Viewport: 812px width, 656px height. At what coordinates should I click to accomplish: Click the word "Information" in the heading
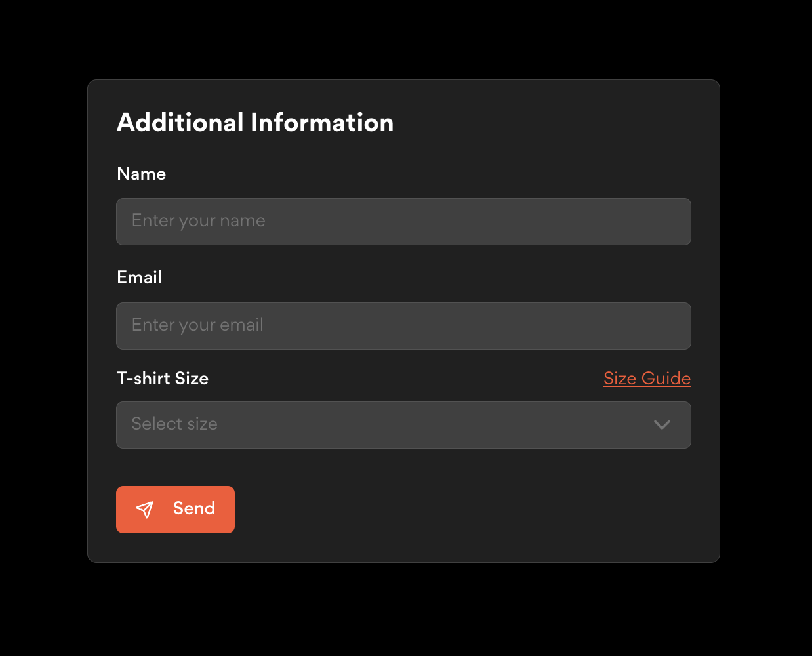pyautogui.click(x=322, y=123)
